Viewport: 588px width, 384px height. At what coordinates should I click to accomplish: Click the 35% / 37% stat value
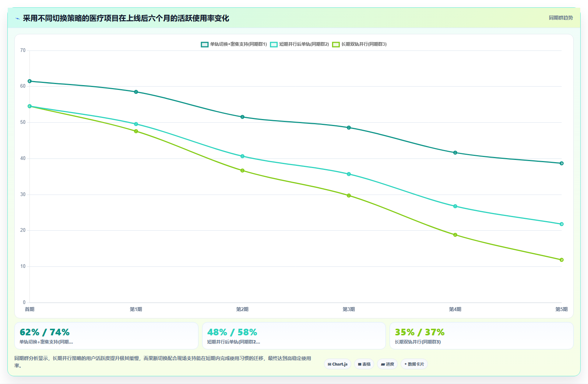click(420, 332)
